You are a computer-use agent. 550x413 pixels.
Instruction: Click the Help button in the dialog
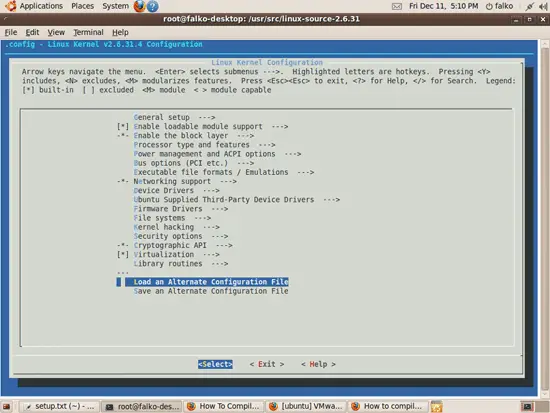coord(318,364)
